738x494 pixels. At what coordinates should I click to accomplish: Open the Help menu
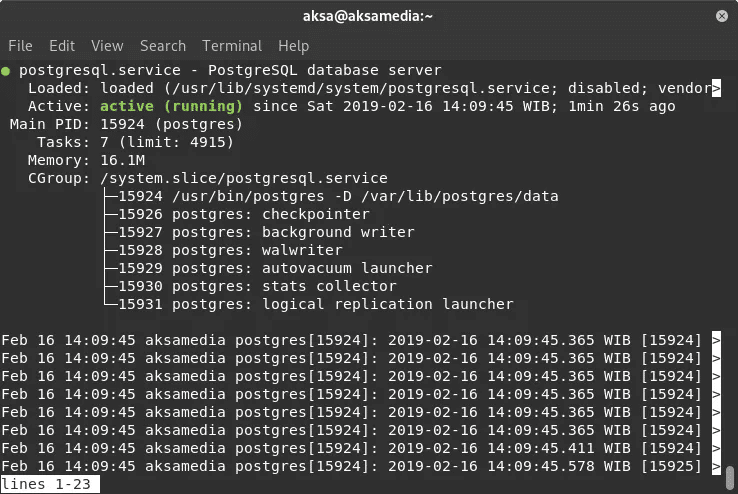click(293, 46)
